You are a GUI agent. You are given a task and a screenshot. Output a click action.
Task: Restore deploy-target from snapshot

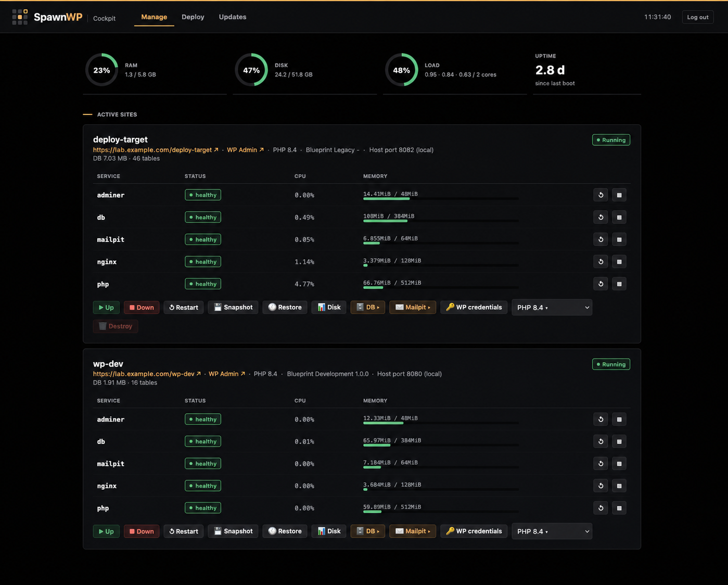[285, 308]
